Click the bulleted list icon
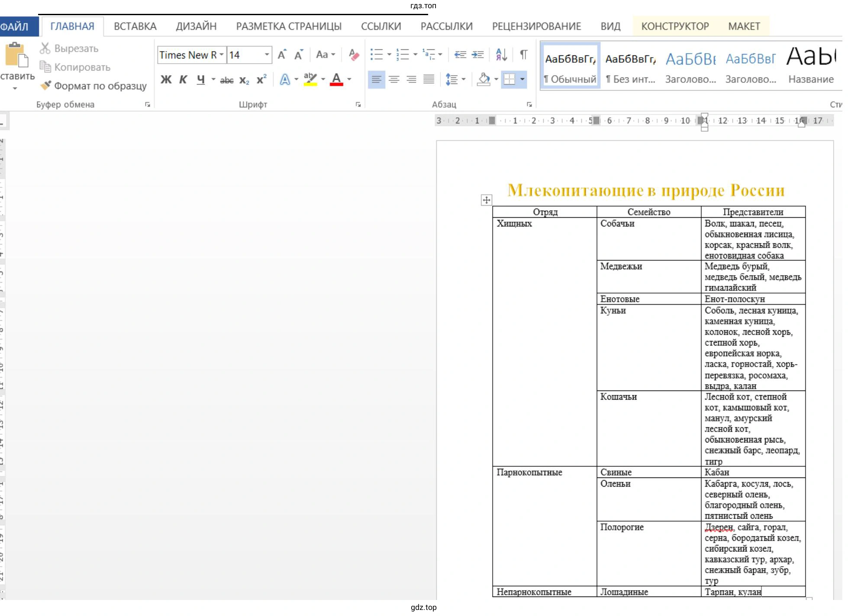 (x=377, y=55)
